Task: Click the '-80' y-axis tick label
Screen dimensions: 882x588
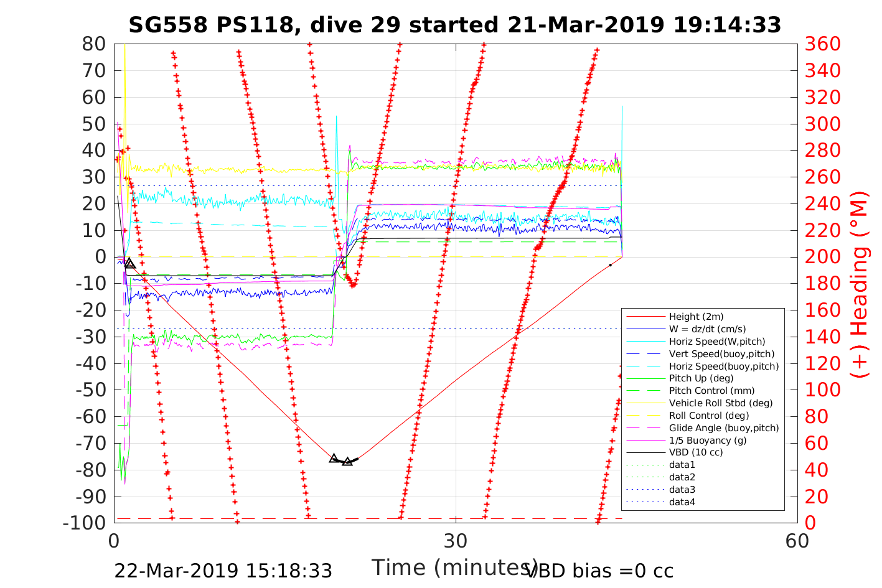Action: coord(91,470)
